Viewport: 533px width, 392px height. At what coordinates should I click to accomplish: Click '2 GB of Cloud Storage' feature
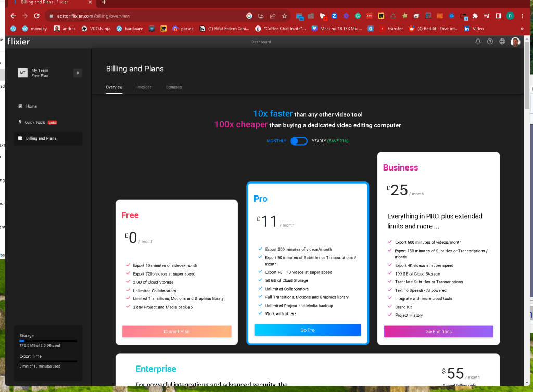click(153, 282)
